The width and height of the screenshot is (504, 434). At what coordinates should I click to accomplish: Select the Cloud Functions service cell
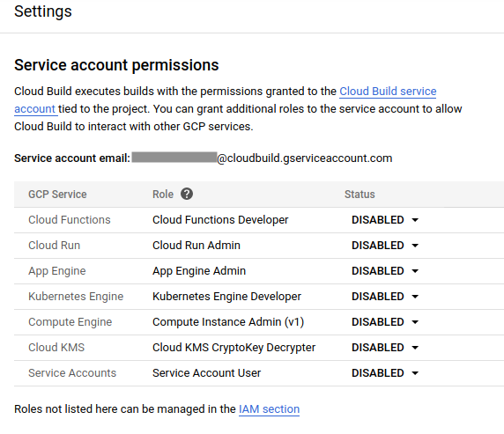pyautogui.click(x=70, y=220)
